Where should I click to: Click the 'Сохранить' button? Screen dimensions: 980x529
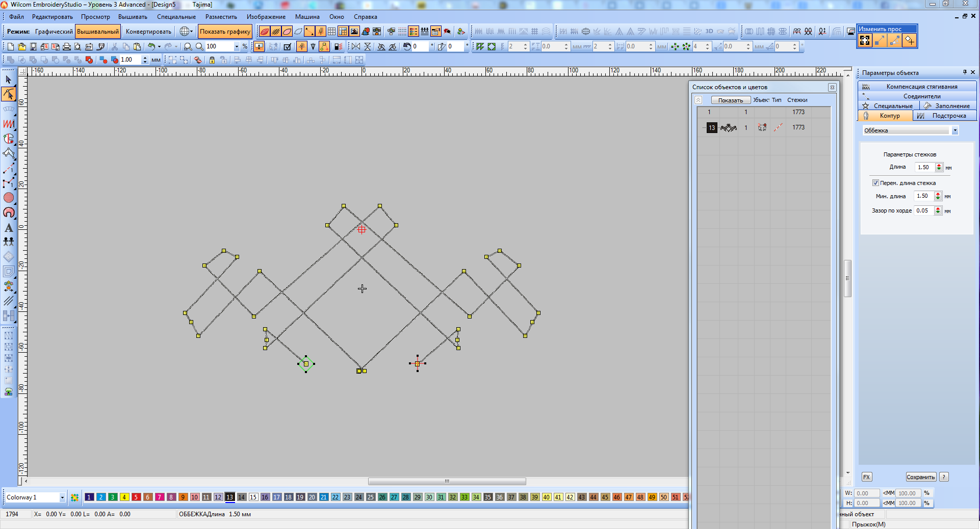click(920, 477)
